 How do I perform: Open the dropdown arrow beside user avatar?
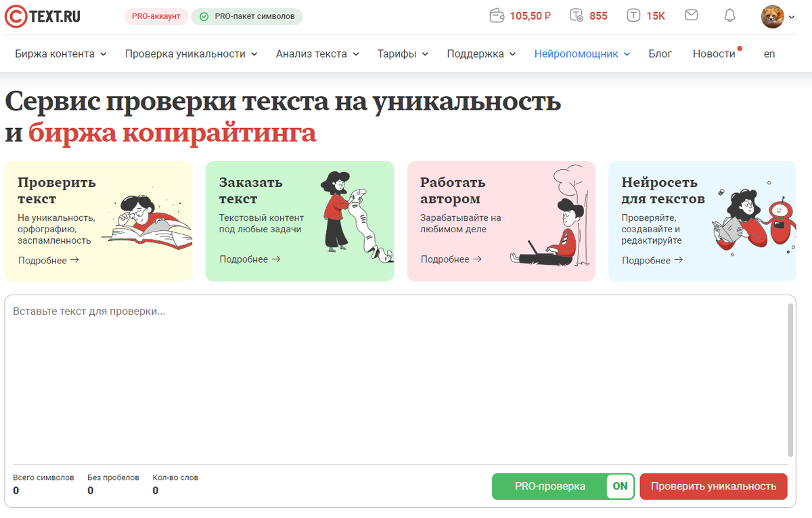792,18
